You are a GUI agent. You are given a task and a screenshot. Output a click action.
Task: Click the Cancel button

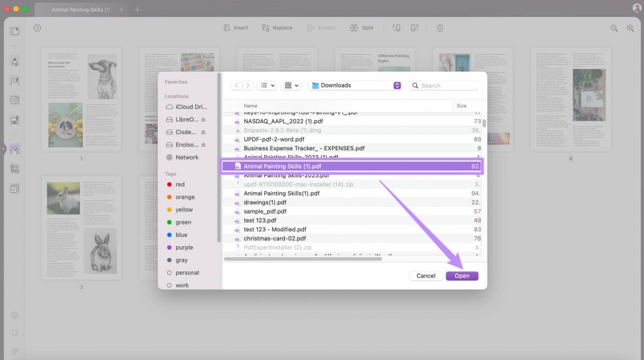tap(426, 276)
